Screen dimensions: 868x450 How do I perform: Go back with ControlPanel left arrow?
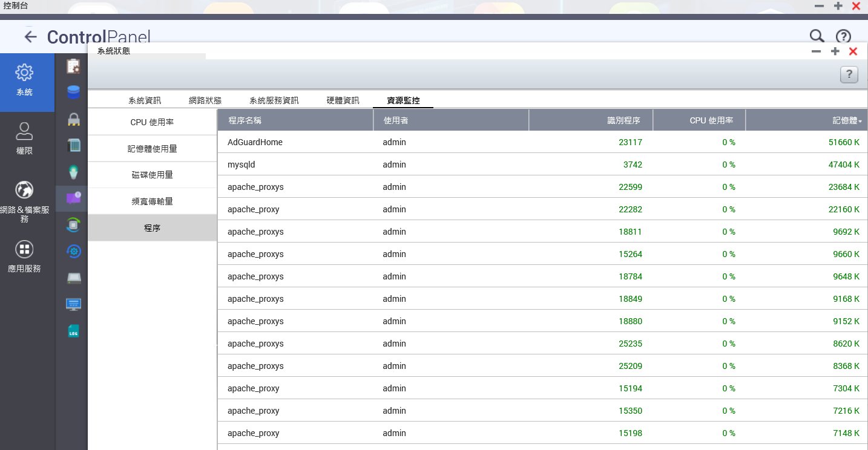pyautogui.click(x=30, y=37)
